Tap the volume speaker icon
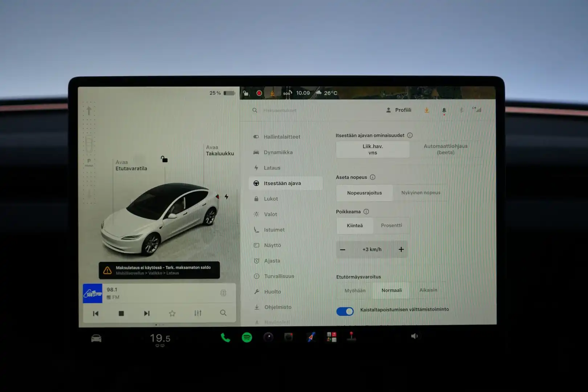The width and height of the screenshot is (588, 392). pyautogui.click(x=414, y=336)
